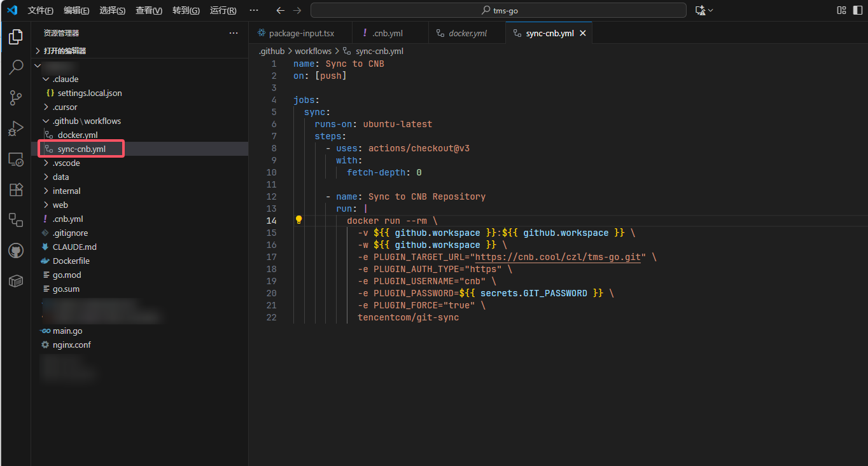This screenshot has width=868, height=466.
Task: Click line number 14 in gutter
Action: pyautogui.click(x=272, y=221)
